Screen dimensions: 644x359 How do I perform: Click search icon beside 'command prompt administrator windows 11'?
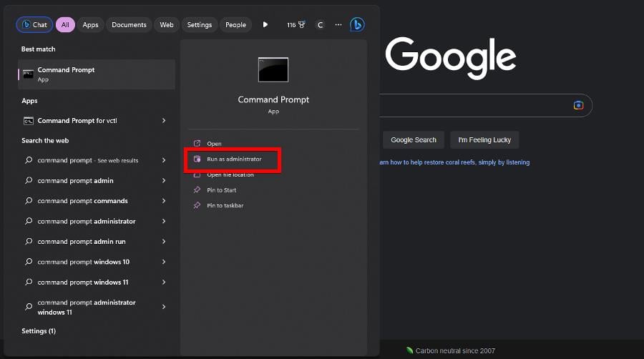[29, 307]
